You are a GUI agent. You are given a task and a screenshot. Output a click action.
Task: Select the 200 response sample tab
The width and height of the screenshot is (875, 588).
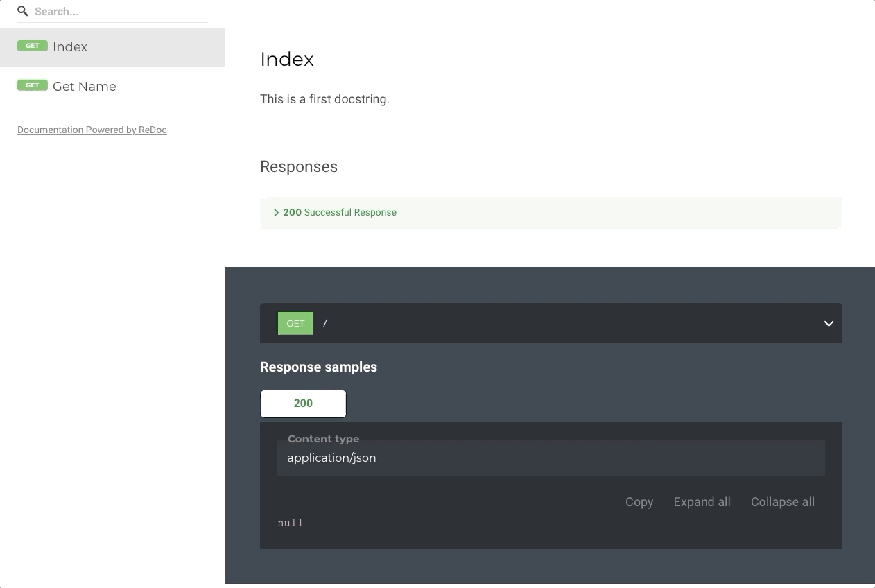coord(303,404)
